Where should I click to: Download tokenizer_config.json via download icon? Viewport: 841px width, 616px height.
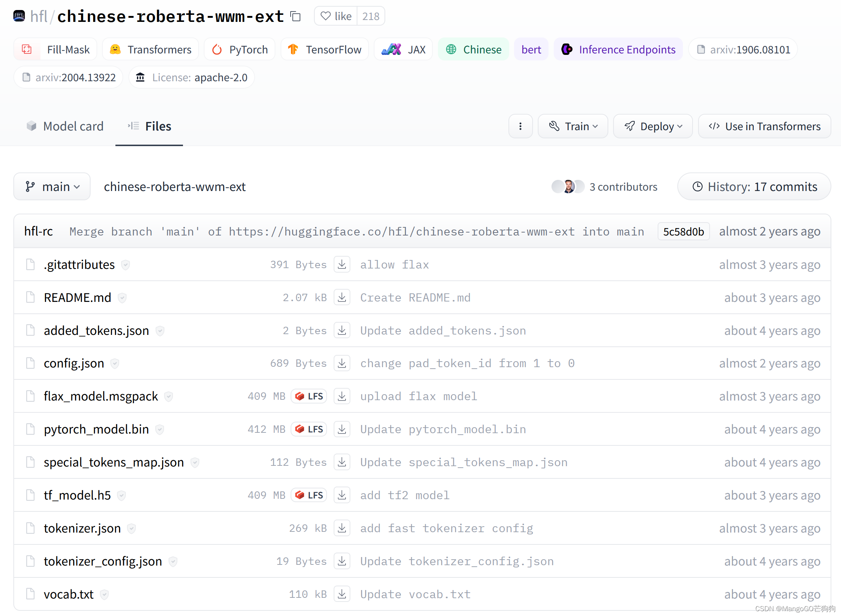[x=342, y=561]
